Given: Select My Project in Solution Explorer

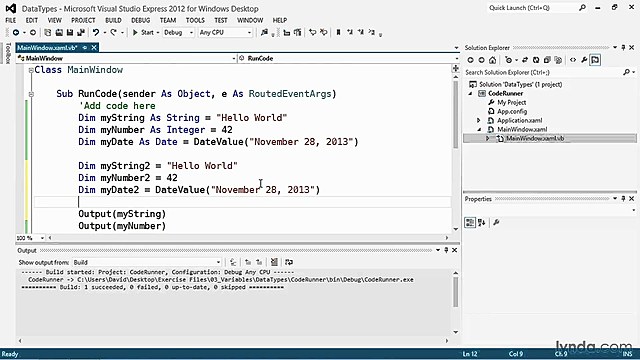Looking at the screenshot, I should click(511, 102).
